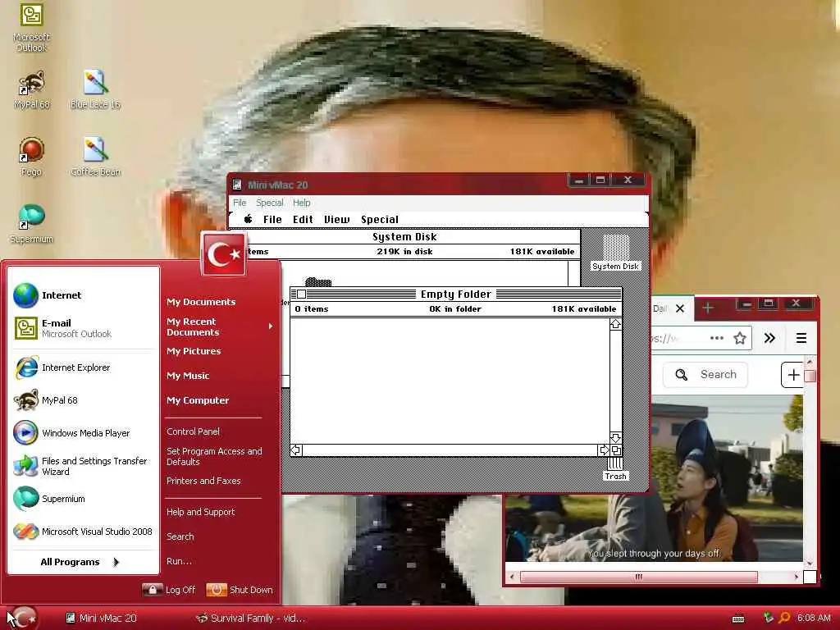Click the Empty Folder scroll up arrow
Viewport: 840px width, 630px height.
pos(615,324)
